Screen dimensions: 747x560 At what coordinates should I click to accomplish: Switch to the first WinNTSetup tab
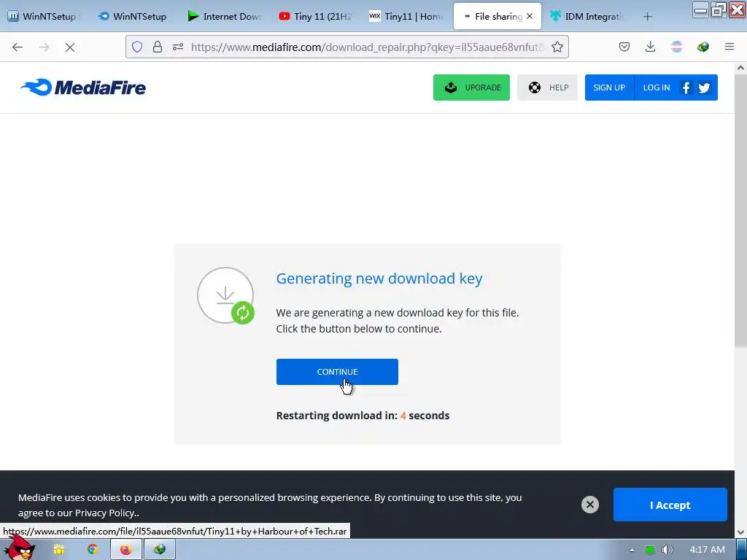pos(44,16)
